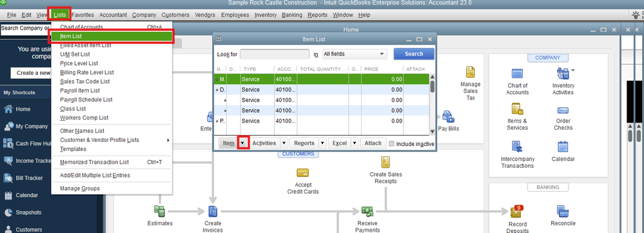
Task: Expand the Activities dropdown arrow
Action: tap(284, 143)
